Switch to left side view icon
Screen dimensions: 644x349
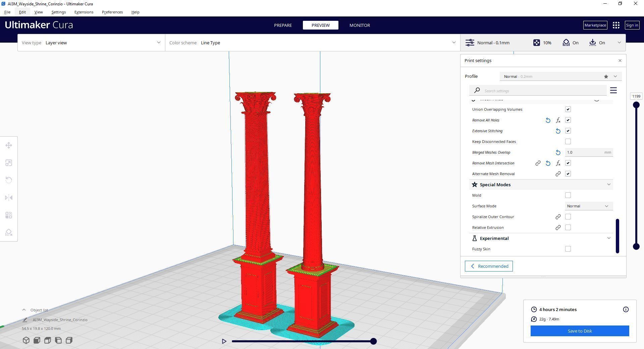click(58, 340)
